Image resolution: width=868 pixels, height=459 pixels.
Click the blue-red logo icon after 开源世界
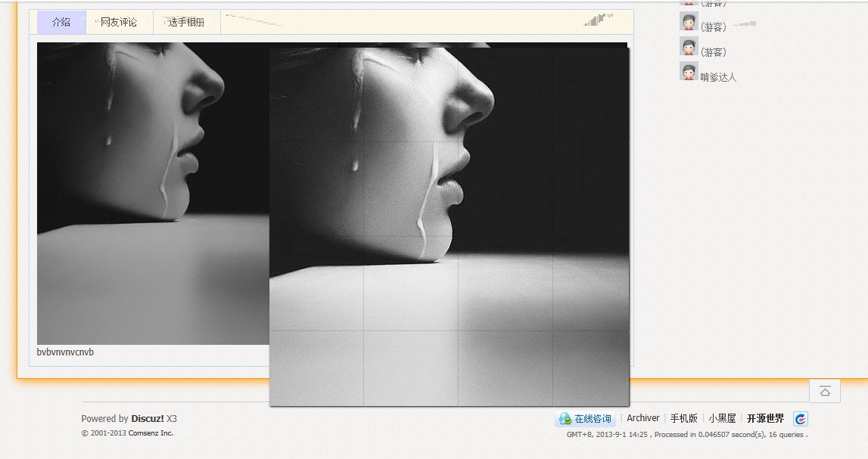(801, 419)
